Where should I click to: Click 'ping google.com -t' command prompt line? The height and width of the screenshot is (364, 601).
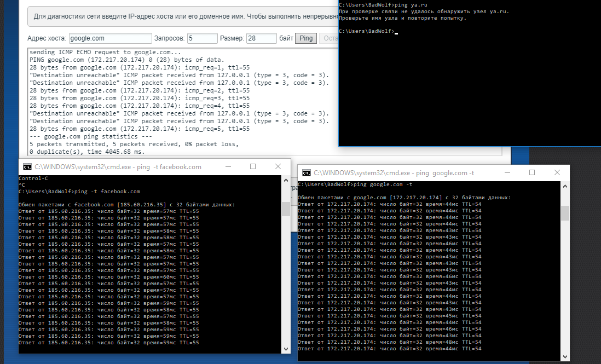[x=355, y=184]
